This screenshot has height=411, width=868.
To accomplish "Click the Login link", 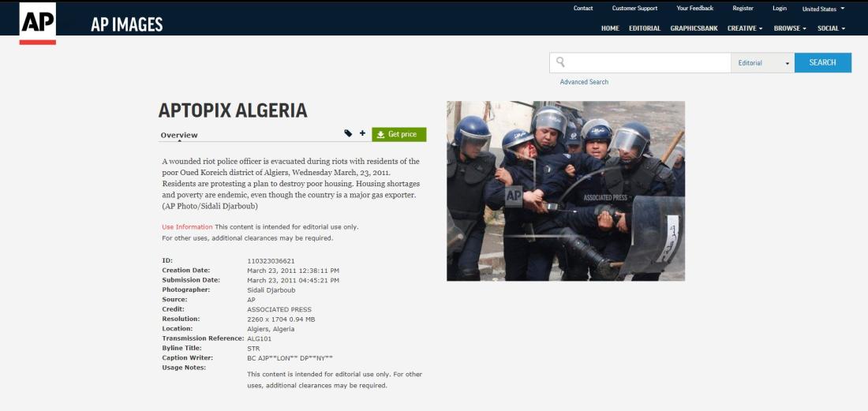I will pyautogui.click(x=780, y=9).
